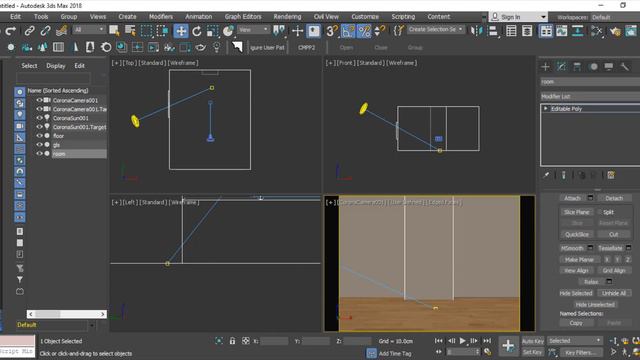This screenshot has height=360, width=640.
Task: Expand the Editable Poly stack entry
Action: pos(546,109)
